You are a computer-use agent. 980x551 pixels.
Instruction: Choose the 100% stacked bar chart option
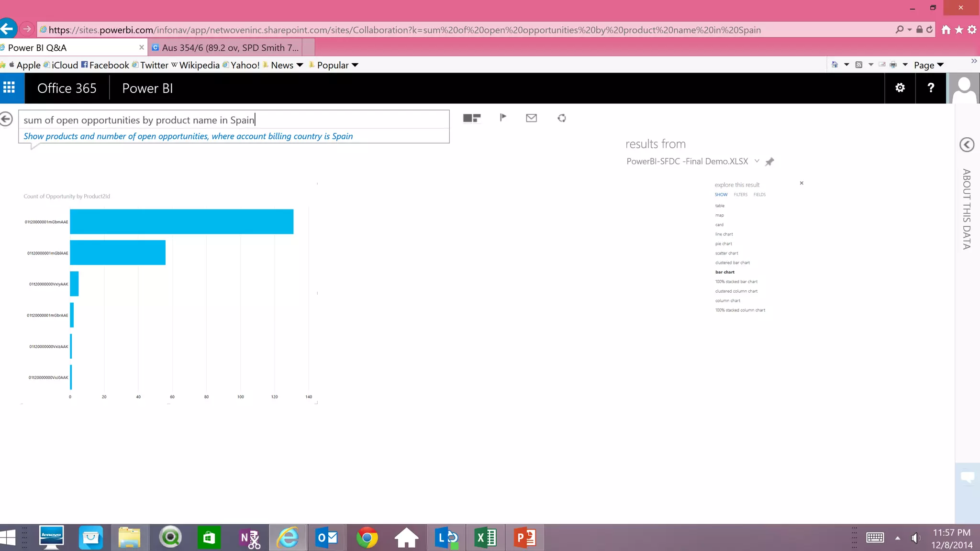736,282
